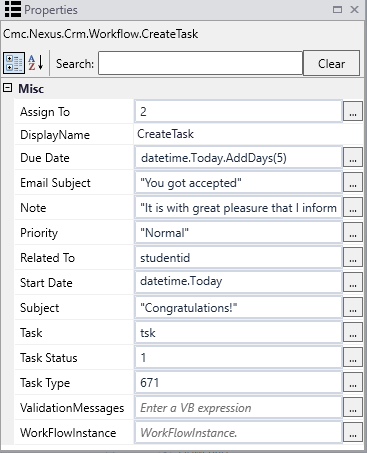Select the ValidationMessages property label

click(x=72, y=408)
